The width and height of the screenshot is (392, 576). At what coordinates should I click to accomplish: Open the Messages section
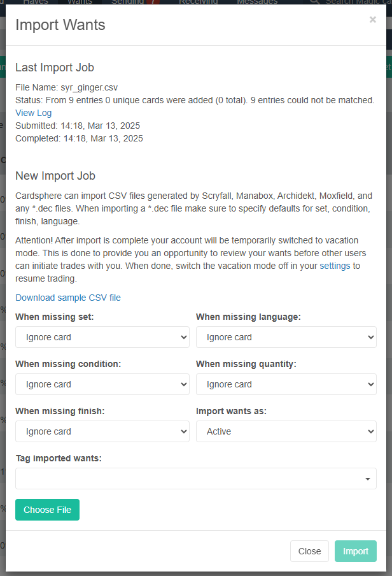pyautogui.click(x=257, y=2)
